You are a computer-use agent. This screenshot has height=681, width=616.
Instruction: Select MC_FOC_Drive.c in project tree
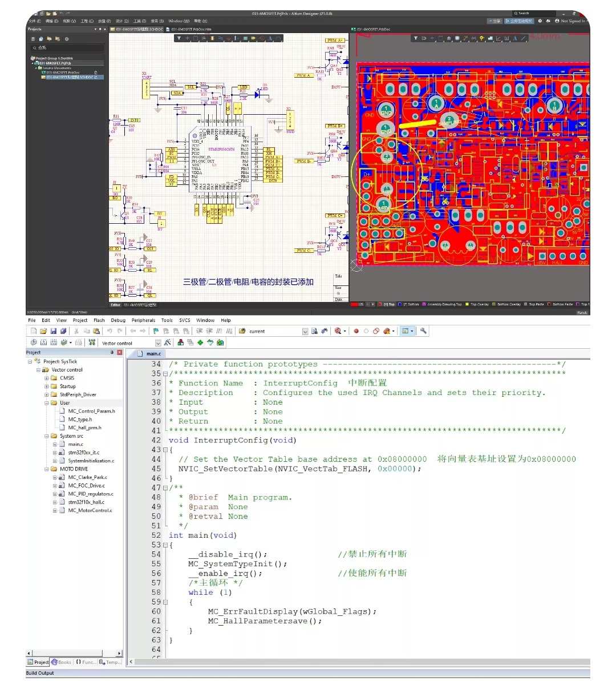pyautogui.click(x=86, y=486)
